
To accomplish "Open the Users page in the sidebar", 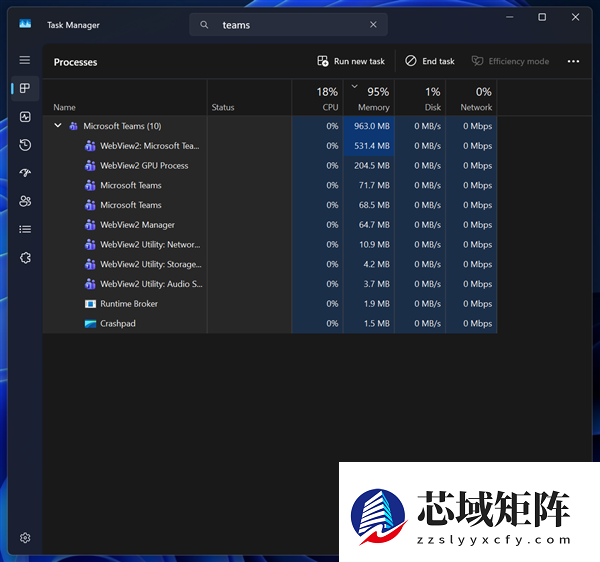I will pos(25,201).
